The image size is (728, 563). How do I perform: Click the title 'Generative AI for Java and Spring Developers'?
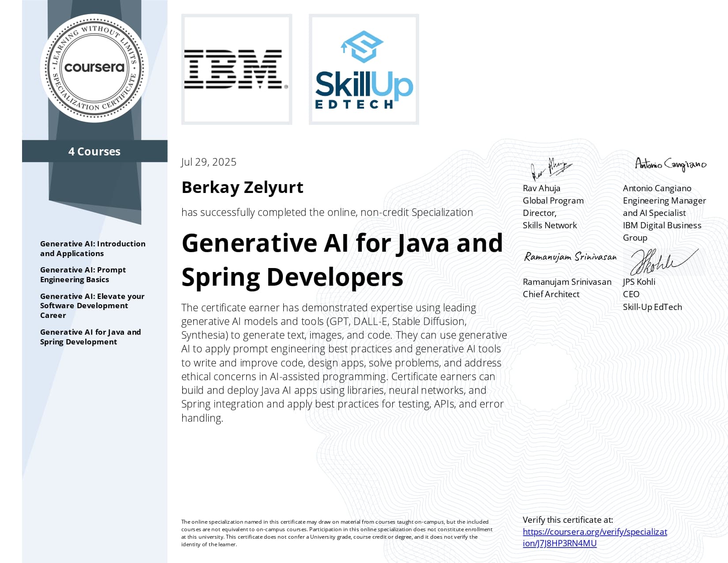tap(342, 260)
